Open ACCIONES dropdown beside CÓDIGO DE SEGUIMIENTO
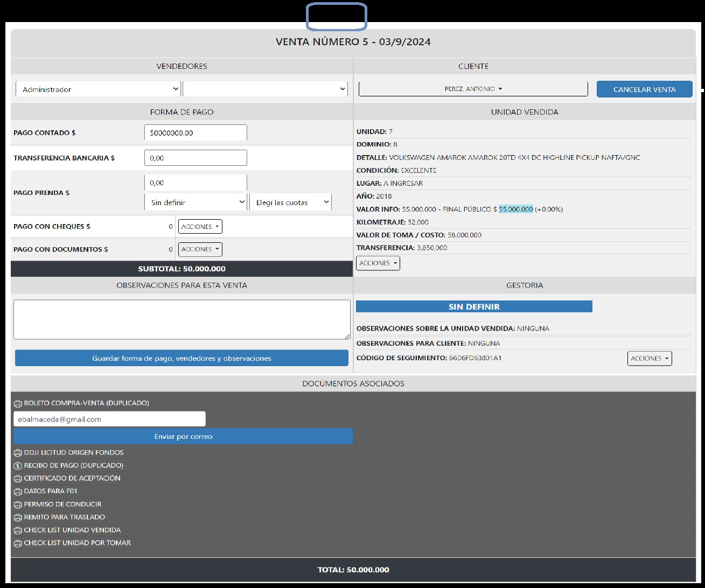 [650, 359]
